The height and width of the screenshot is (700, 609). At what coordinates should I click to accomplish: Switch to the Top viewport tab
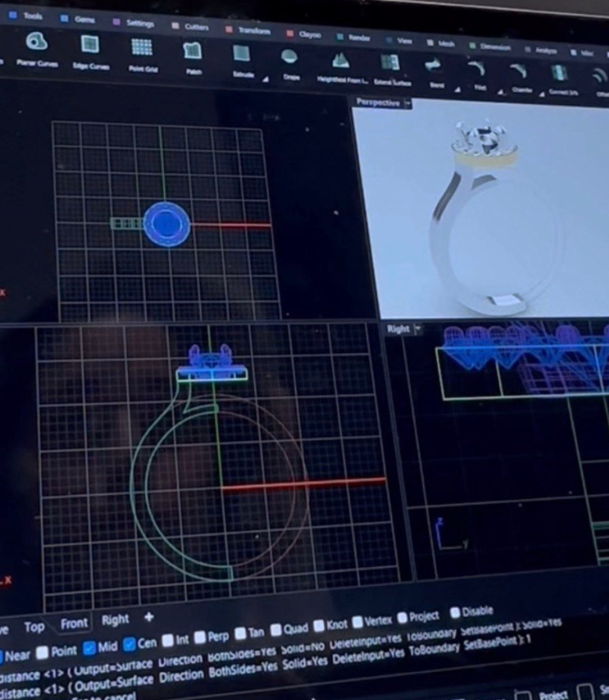[34, 627]
